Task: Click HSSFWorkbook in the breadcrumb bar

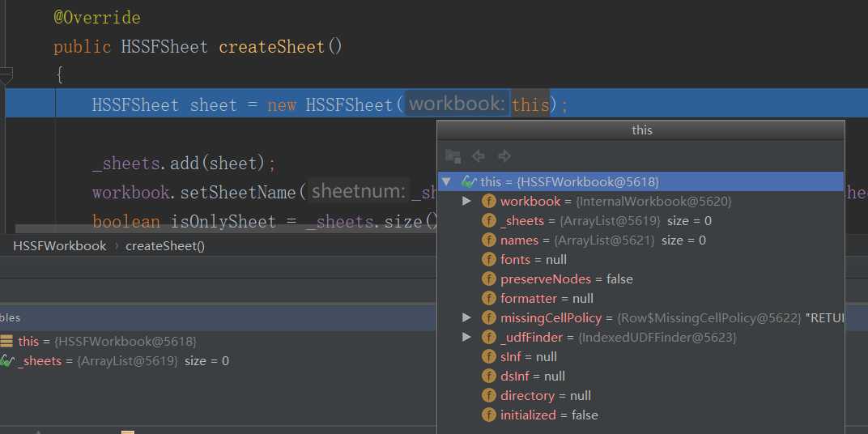Action: [60, 246]
